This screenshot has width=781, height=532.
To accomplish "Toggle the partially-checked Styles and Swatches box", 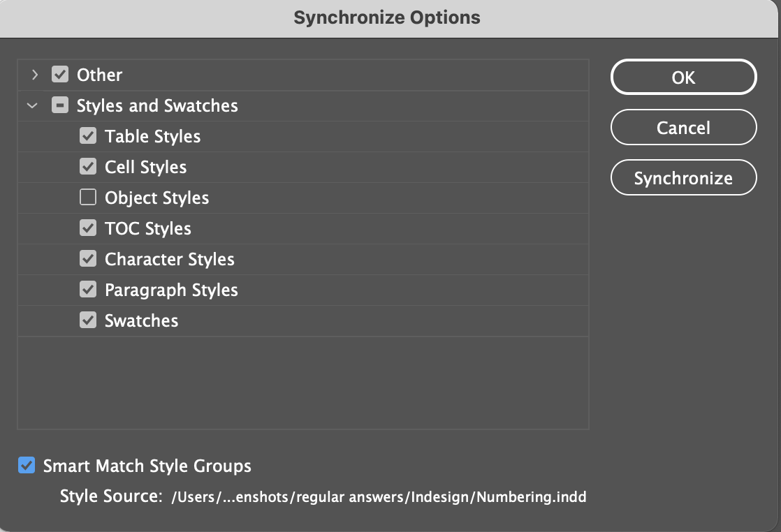I will pos(60,105).
